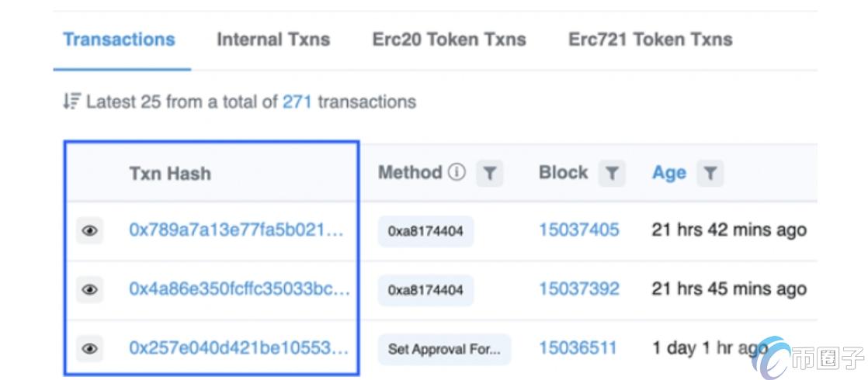868x380 pixels.
Task: Toggle eye preview for transaction 0x257e040d421be10553
Action: (x=90, y=349)
